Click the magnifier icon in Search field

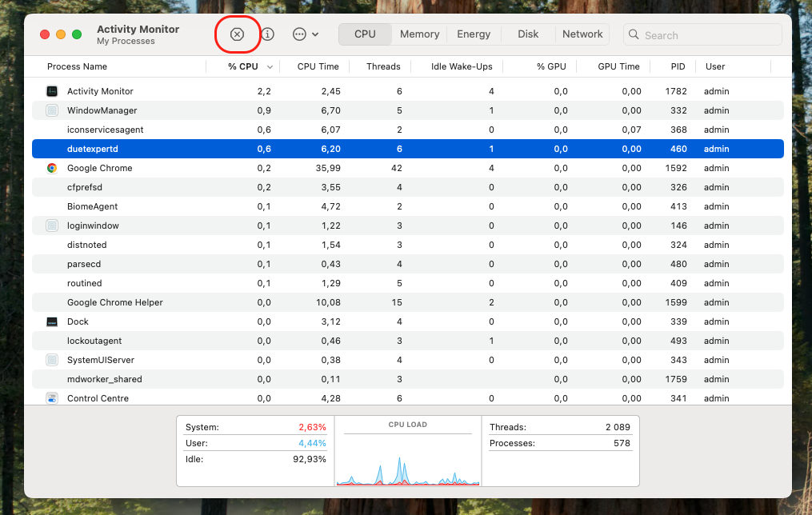[x=634, y=34]
